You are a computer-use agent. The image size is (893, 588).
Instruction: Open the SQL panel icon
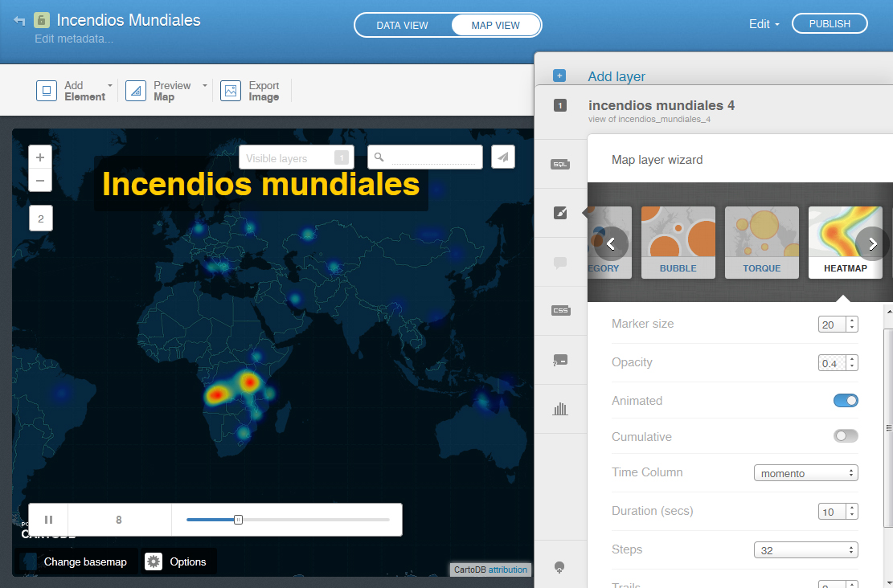[560, 165]
